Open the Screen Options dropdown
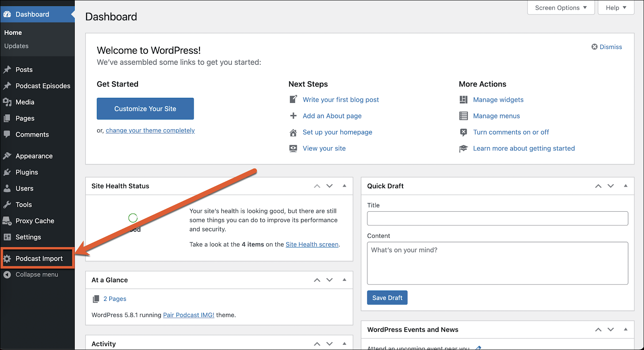The width and height of the screenshot is (644, 350). 561,8
